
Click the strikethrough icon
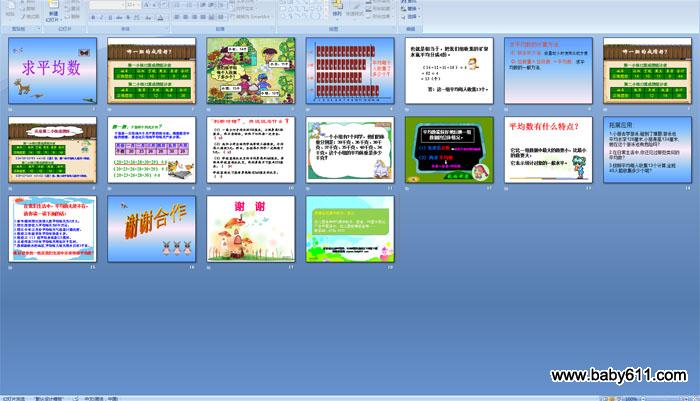(118, 17)
